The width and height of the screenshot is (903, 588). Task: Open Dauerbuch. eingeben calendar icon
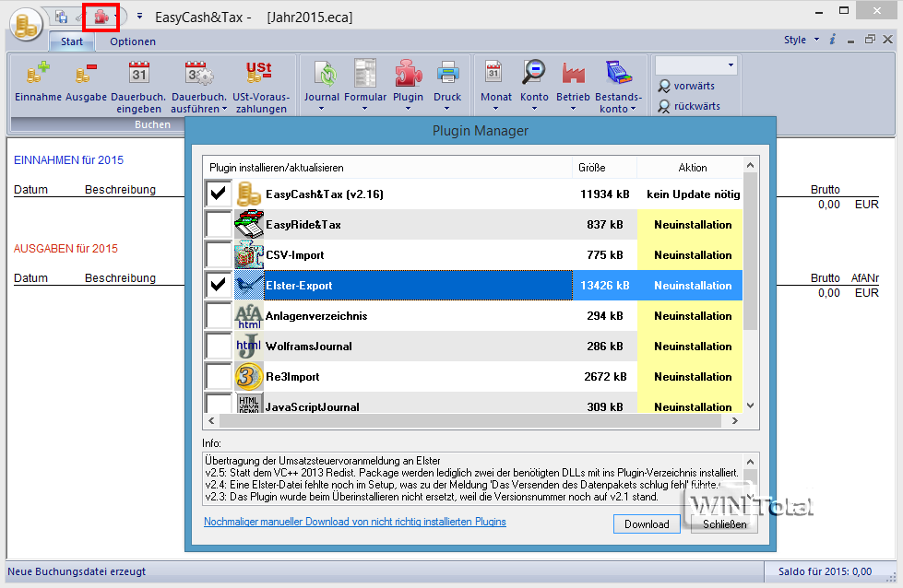pyautogui.click(x=139, y=74)
